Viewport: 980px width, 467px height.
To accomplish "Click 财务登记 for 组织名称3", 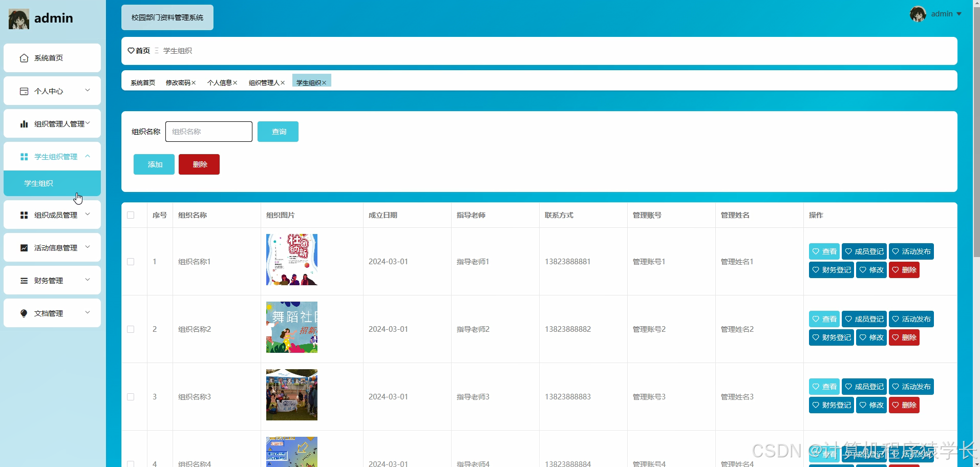I will click(x=832, y=405).
